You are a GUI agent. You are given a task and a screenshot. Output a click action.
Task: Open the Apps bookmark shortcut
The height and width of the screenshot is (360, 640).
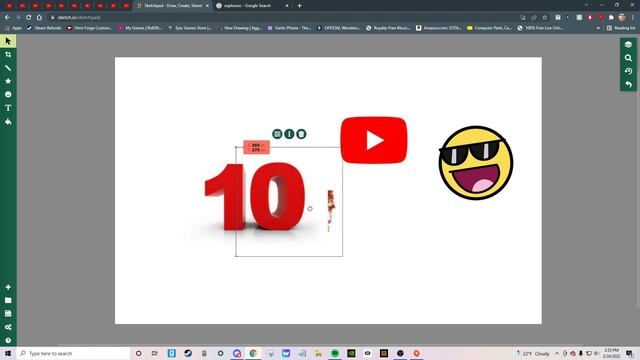(13, 28)
